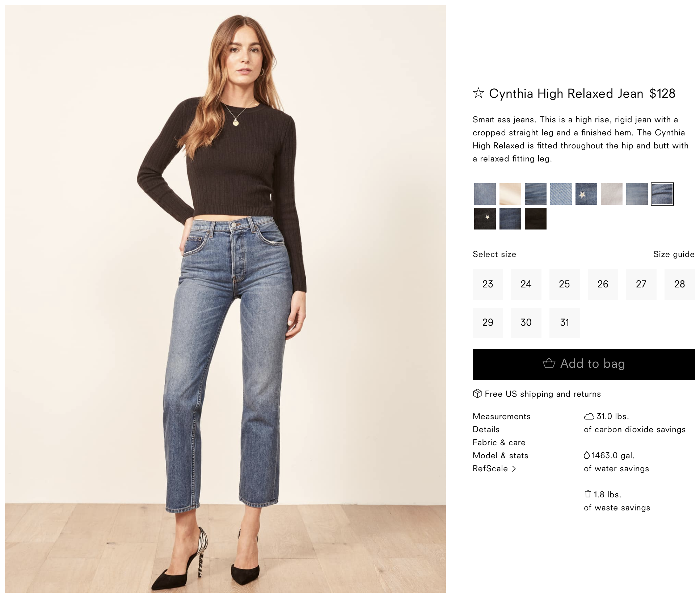Viewport: 700px width, 598px height.
Task: Click the star favorite icon beside the product title
Action: pos(478,93)
